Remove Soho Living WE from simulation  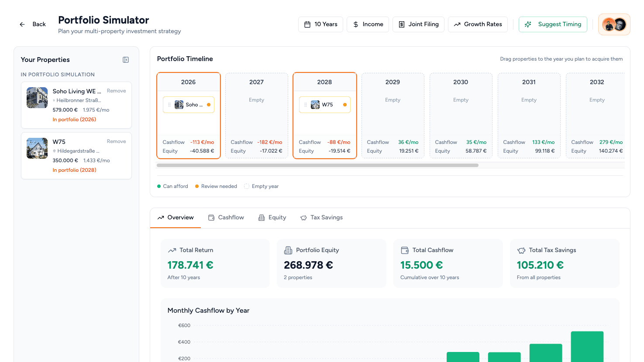116,91
